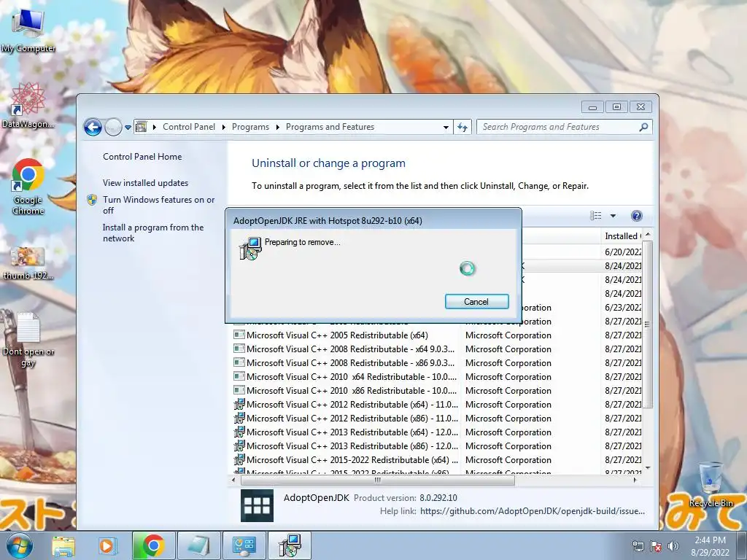The image size is (747, 560).
Task: Click the horizontal scroll right arrow
Action: click(x=635, y=480)
